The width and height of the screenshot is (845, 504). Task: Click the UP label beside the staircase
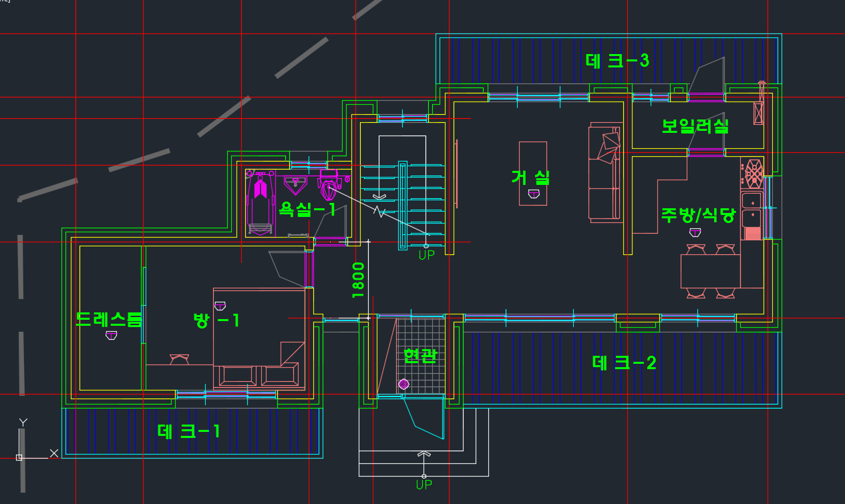(426, 255)
